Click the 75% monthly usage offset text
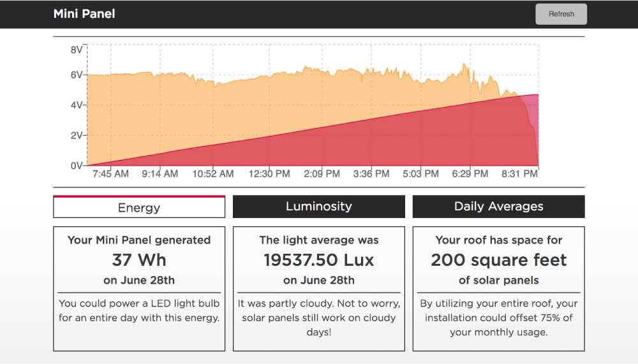Screen dimensions: 638x364 [498, 317]
